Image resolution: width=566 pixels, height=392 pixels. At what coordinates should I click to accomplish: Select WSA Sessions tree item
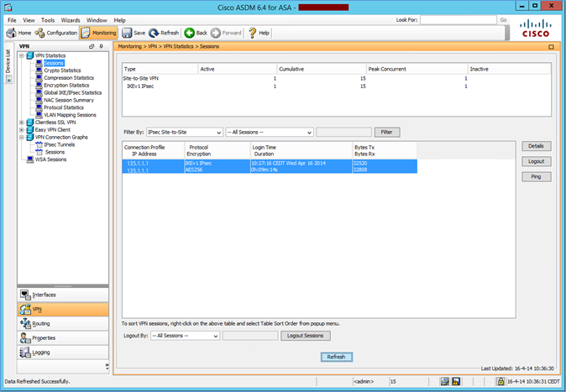[x=51, y=159]
